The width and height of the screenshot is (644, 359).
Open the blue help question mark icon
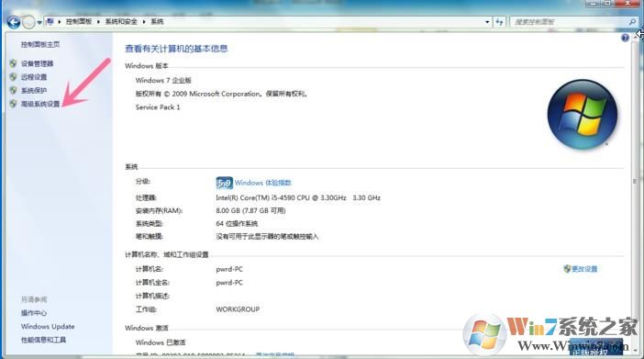[x=625, y=38]
